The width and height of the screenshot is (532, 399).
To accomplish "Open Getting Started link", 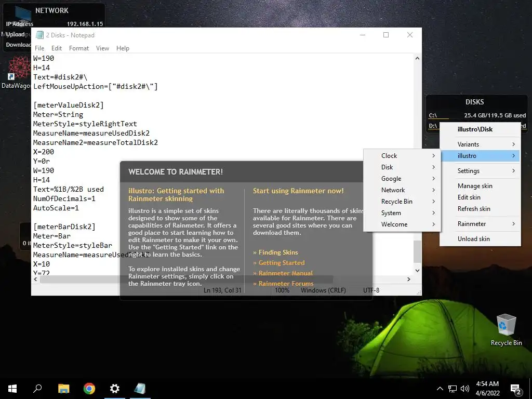I will pos(281,262).
